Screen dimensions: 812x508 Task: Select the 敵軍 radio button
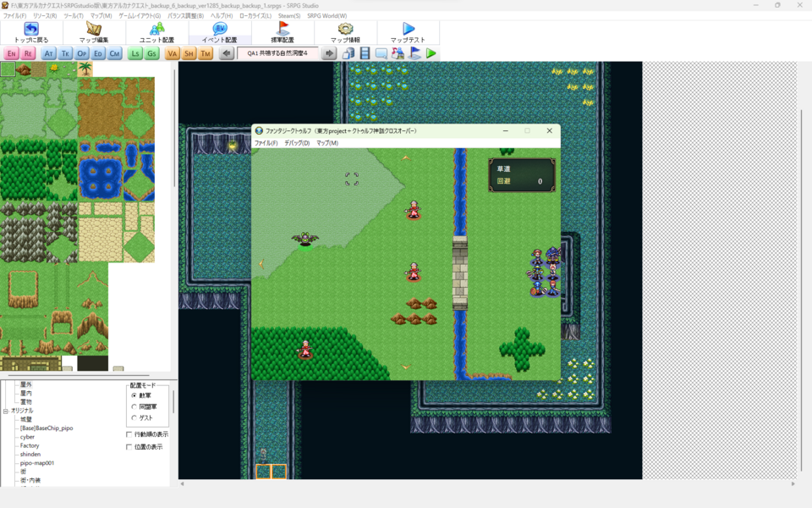[x=134, y=395]
